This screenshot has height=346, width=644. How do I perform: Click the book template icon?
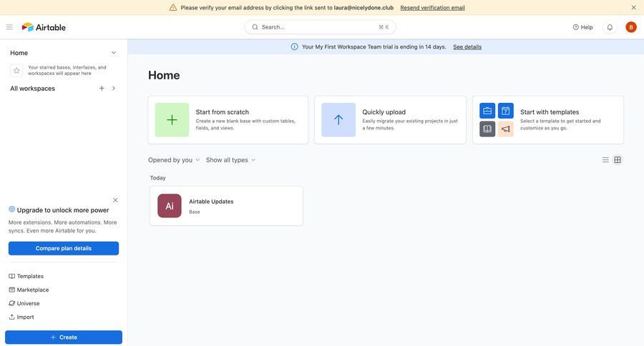coord(487,129)
